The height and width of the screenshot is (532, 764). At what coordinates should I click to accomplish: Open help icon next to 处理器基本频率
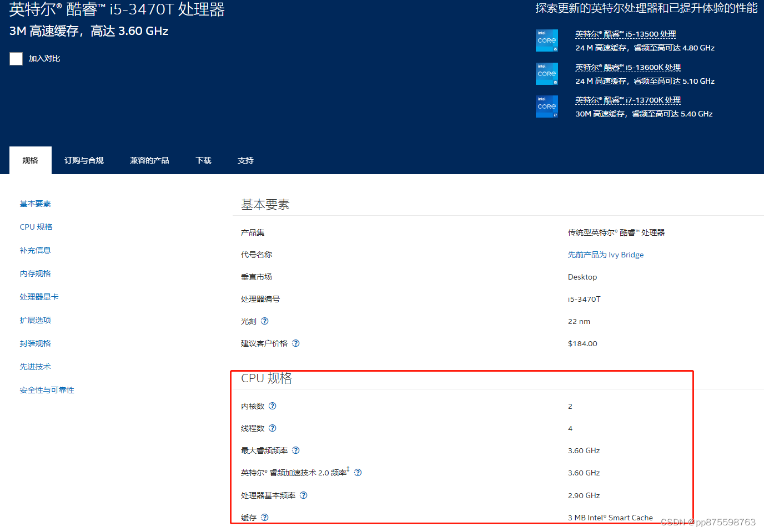304,495
